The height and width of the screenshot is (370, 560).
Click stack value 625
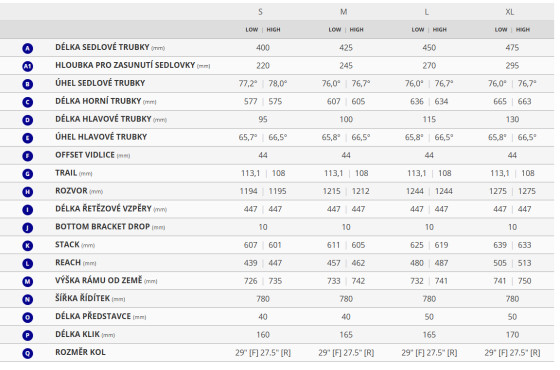point(417,245)
